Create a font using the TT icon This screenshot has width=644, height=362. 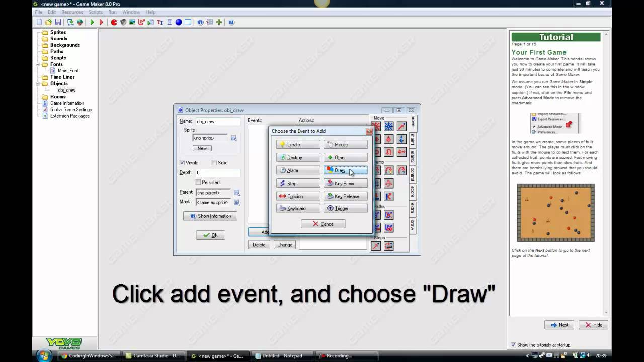(x=160, y=22)
